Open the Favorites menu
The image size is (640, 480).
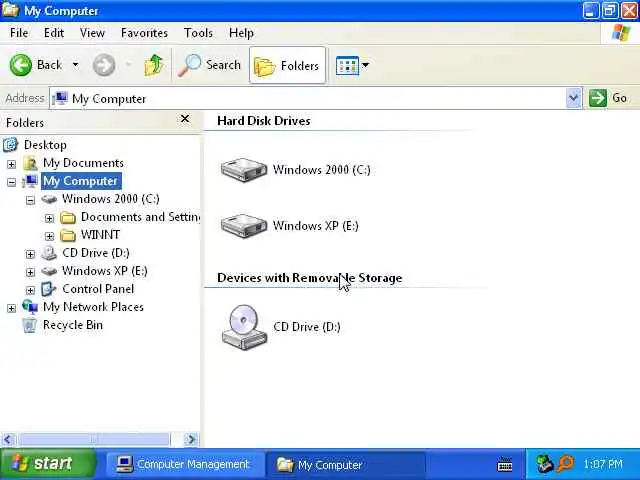coord(144,33)
